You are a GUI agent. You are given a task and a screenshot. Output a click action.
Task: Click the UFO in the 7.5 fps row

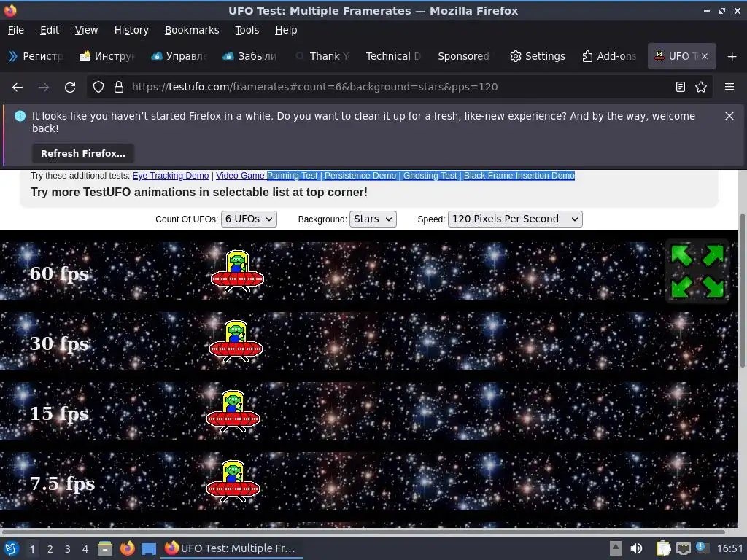(233, 481)
